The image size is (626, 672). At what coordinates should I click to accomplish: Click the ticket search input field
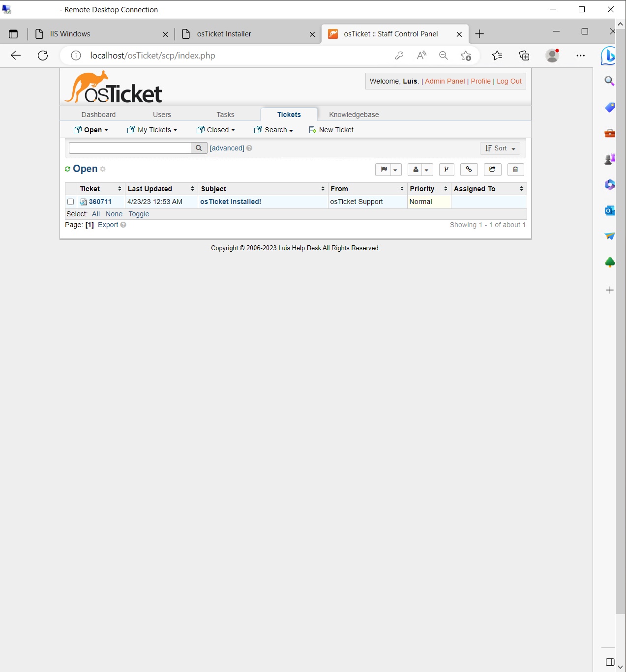[130, 147]
